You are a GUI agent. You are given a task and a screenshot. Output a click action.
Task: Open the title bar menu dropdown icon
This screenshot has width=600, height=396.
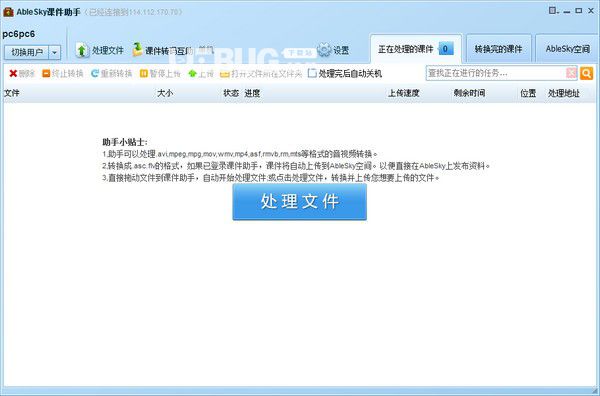(553, 11)
